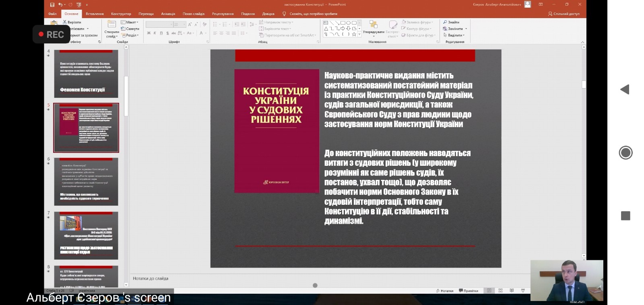
Task: Click the Упорядкувати (Arrange) icon
Action: coord(373,25)
